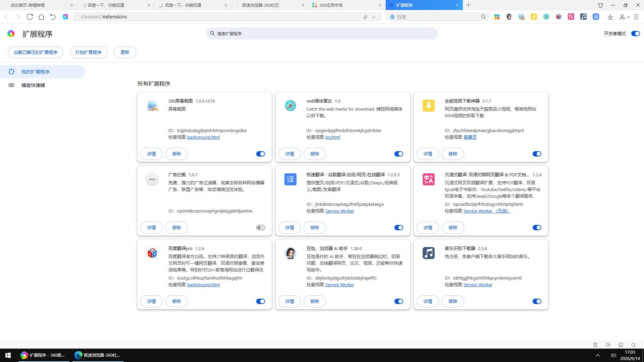
Task: Open the AI assistant icon beside address bar
Action: [65, 17]
